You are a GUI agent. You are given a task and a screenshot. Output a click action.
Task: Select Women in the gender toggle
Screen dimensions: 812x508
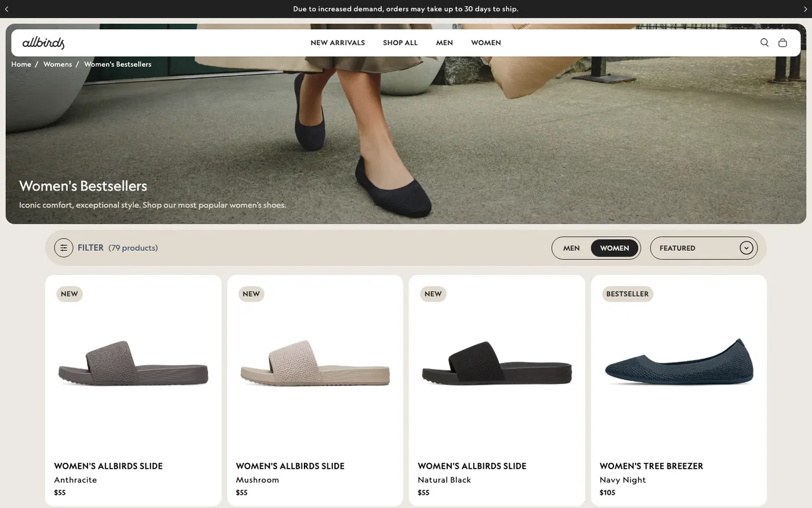(x=615, y=248)
